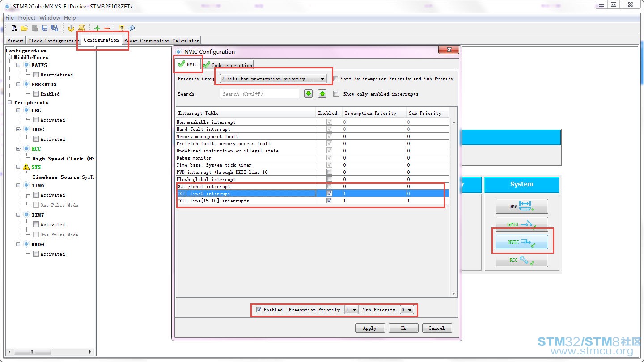Click the TIM7 cube icon in tree

(26, 215)
